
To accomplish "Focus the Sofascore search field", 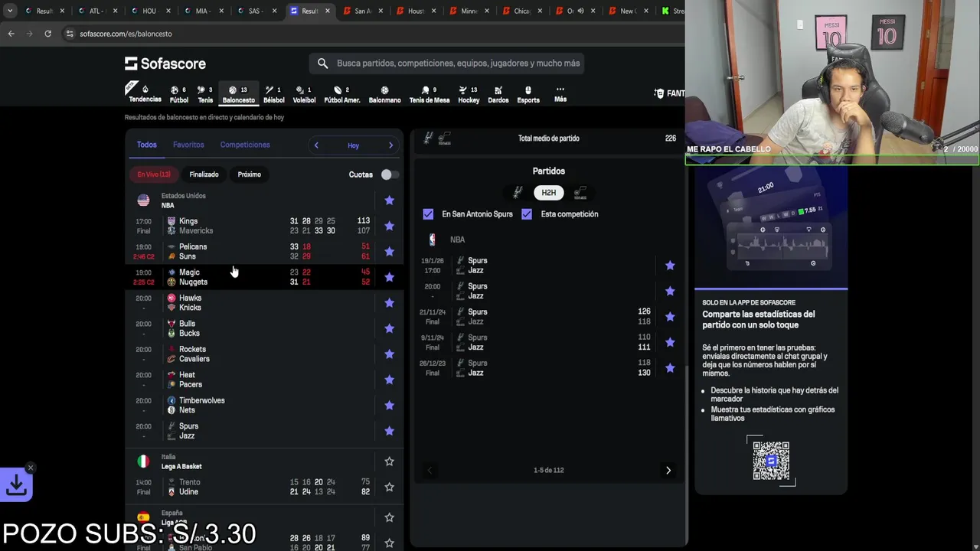I will 446,64.
